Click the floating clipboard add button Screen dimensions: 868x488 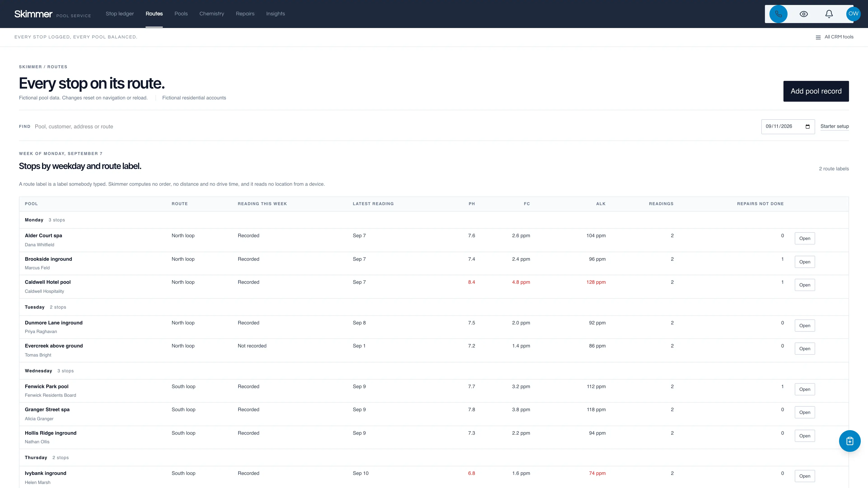[849, 441]
